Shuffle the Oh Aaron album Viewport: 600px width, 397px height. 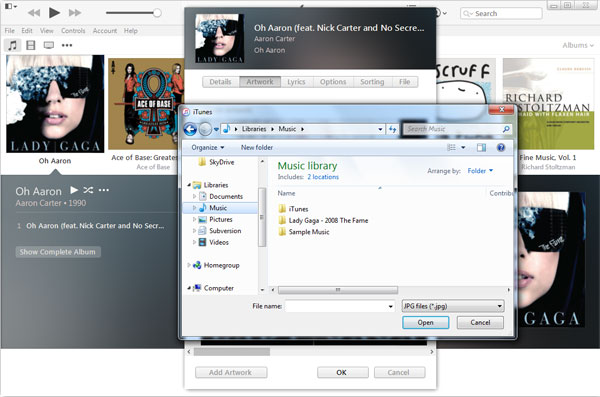click(x=88, y=190)
